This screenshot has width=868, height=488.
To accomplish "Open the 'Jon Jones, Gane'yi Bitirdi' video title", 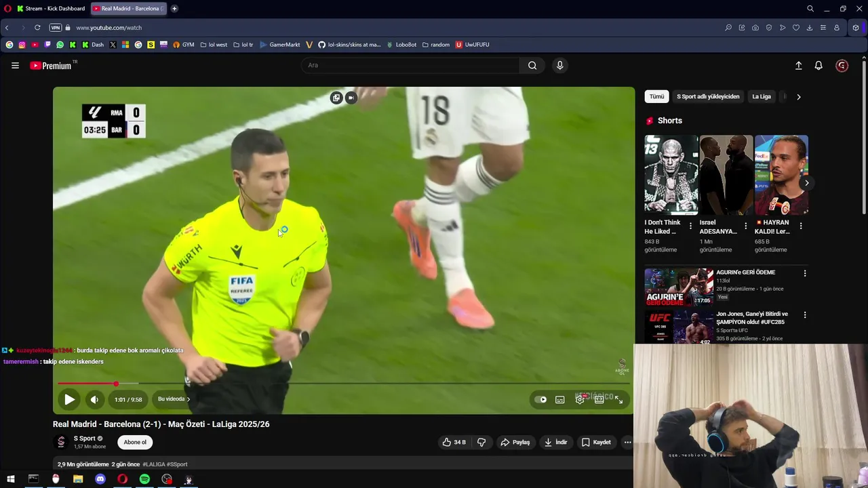I will 752,318.
